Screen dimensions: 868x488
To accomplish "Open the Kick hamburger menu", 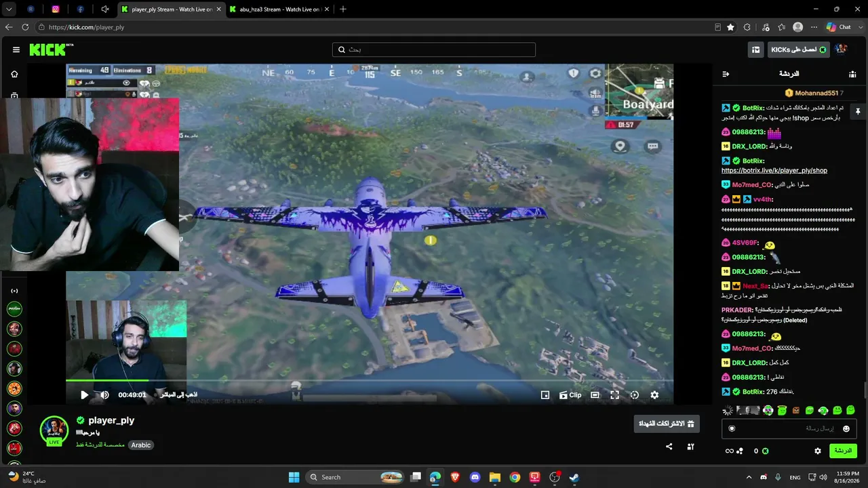I will [16, 49].
